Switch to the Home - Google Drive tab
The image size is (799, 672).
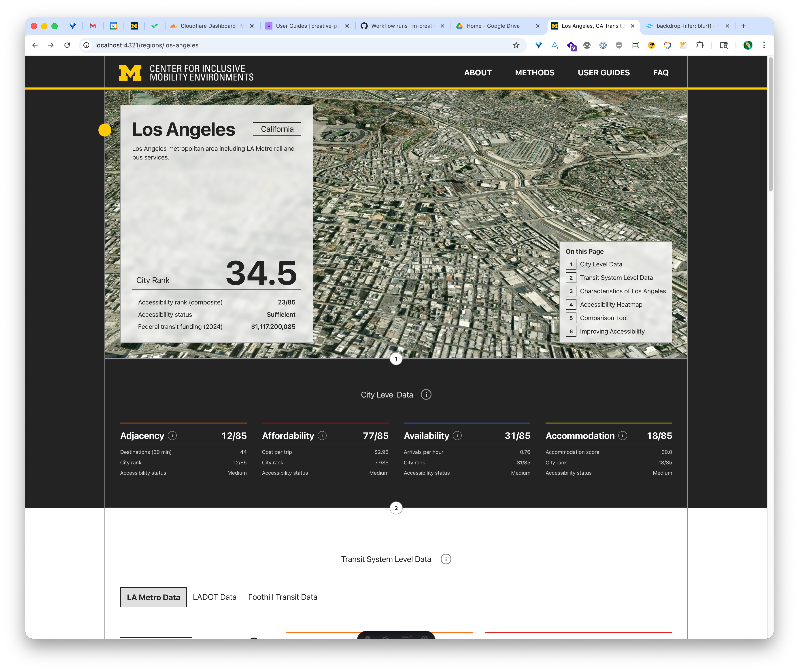(497, 26)
